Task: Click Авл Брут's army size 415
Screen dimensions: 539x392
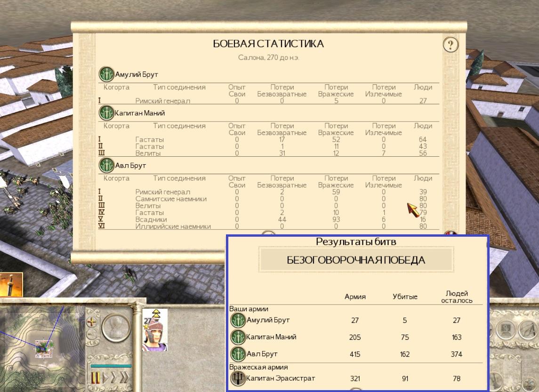Action: pos(355,354)
